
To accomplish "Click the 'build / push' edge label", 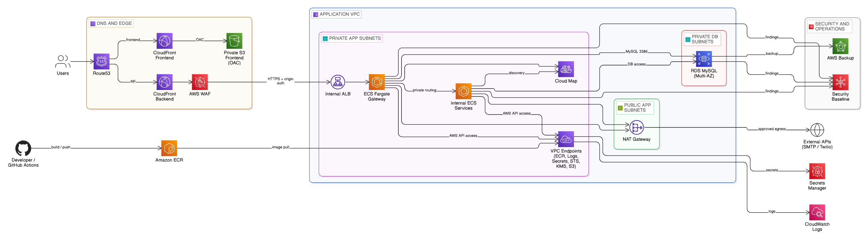I will [x=61, y=147].
